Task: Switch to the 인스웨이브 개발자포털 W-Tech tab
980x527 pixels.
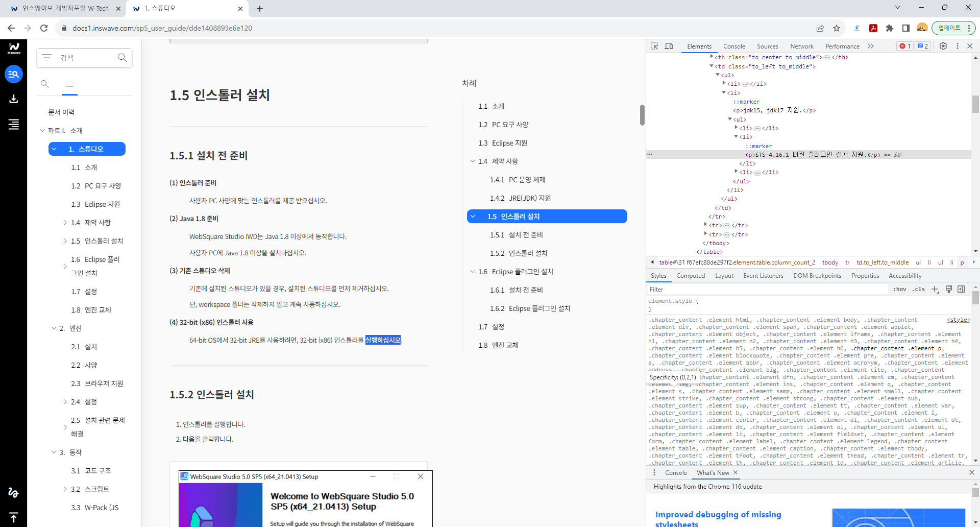Action: pos(65,8)
